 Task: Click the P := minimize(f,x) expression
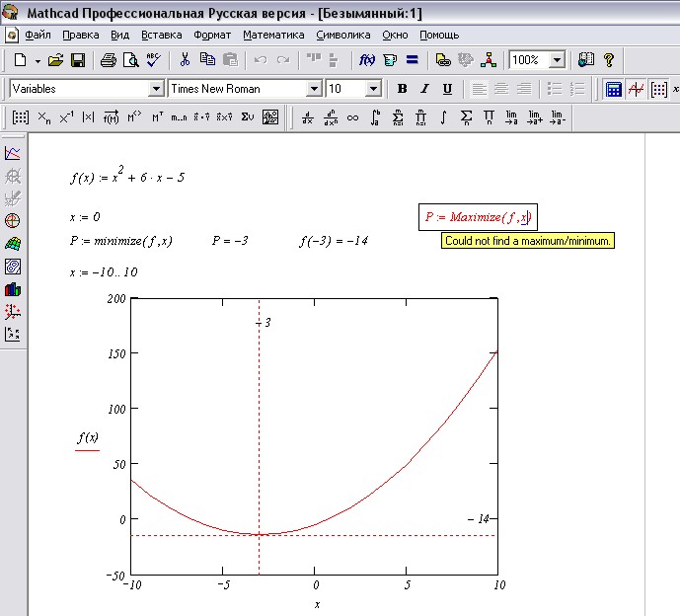click(x=121, y=241)
